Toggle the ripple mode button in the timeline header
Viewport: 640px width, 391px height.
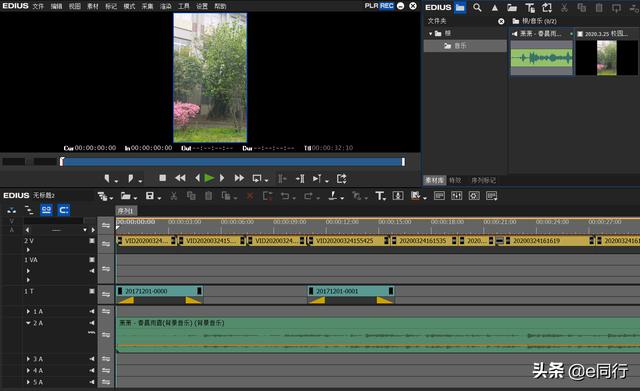29,210
